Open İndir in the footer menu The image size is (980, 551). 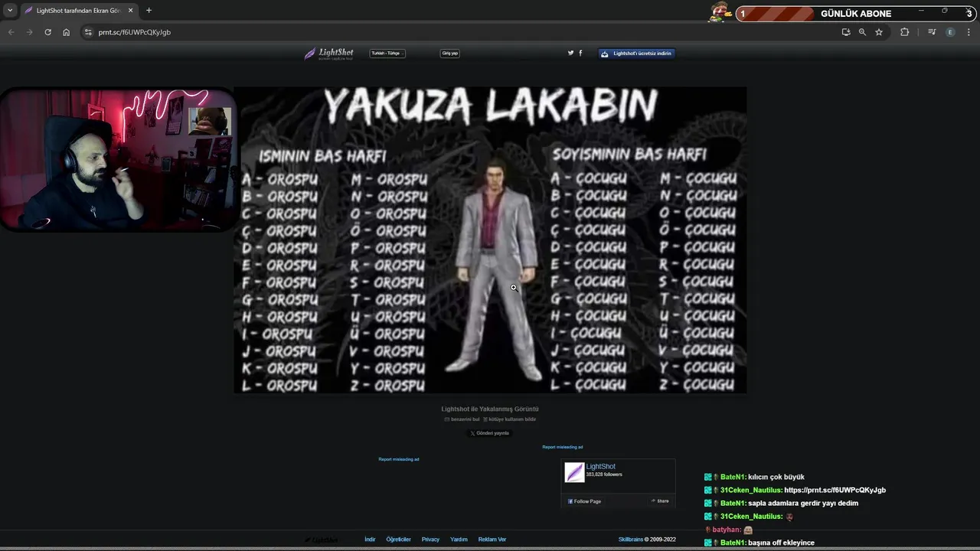370,540
